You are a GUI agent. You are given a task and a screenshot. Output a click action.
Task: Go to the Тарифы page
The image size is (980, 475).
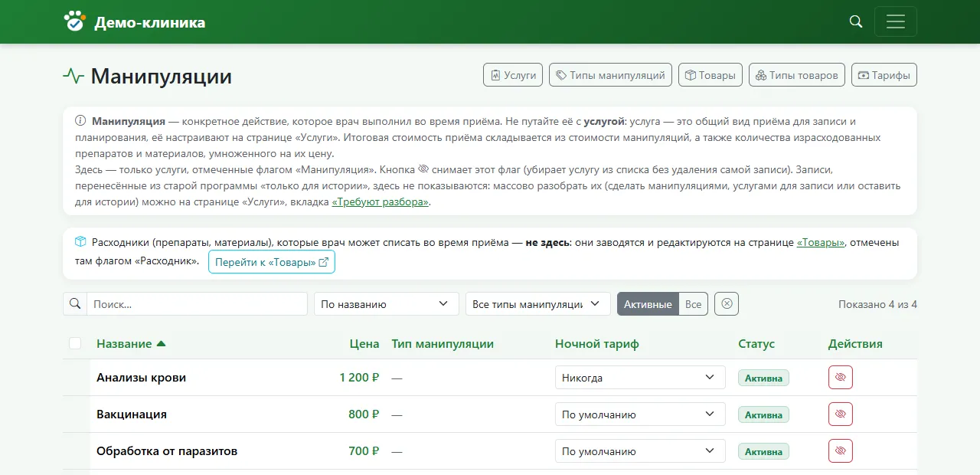tap(884, 75)
